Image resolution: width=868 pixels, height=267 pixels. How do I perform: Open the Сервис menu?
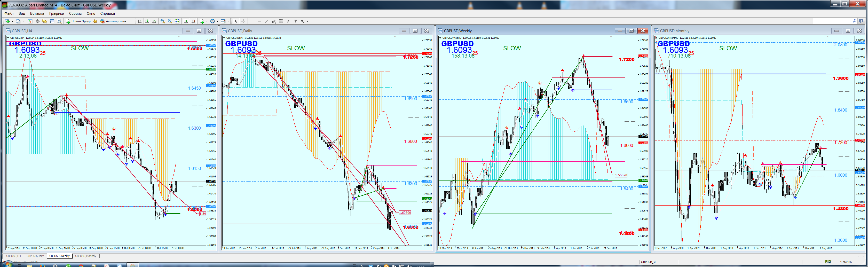(x=75, y=13)
